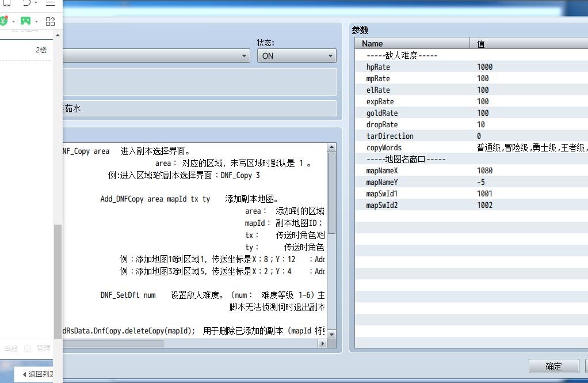Select the mapNameY value -5
This screenshot has width=588, height=383.
coord(481,182)
